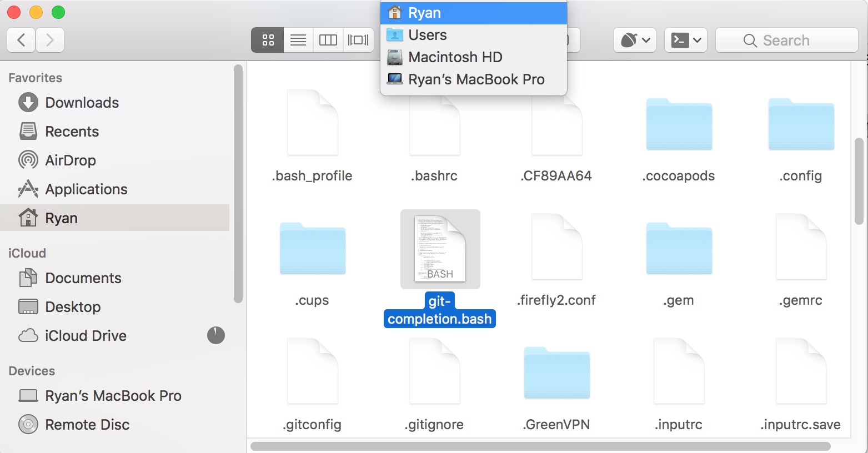This screenshot has height=453, width=868.
Task: Click the iCloud Drive sync progress indicator
Action: [x=216, y=335]
